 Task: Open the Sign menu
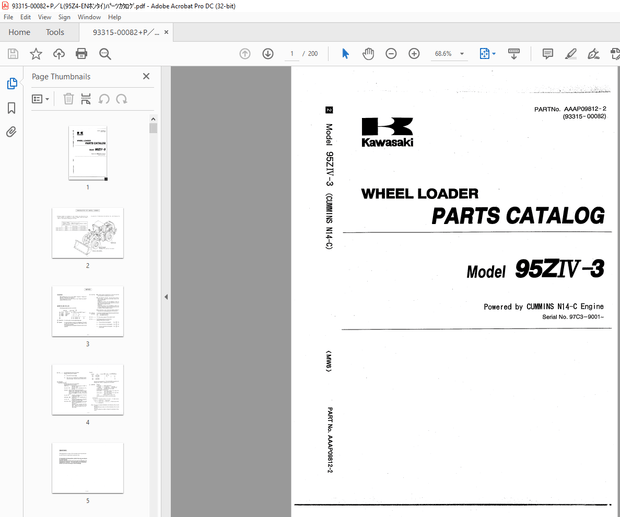click(64, 17)
